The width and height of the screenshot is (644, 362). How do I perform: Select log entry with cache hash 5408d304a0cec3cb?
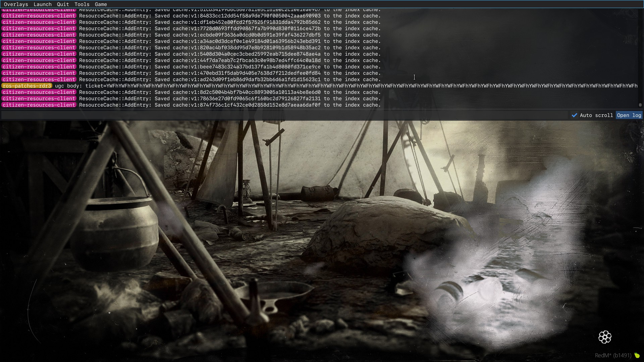[x=191, y=54]
